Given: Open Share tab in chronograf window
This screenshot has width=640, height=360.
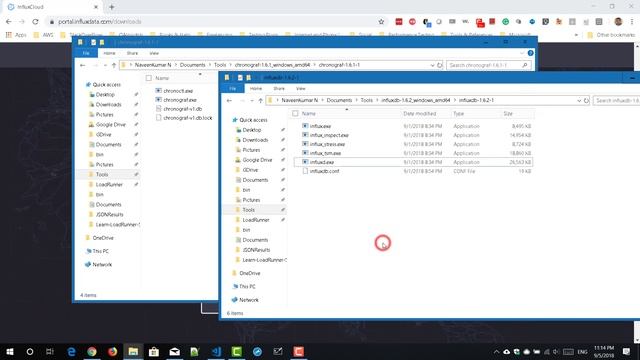Looking at the screenshot, I should click(132, 53).
